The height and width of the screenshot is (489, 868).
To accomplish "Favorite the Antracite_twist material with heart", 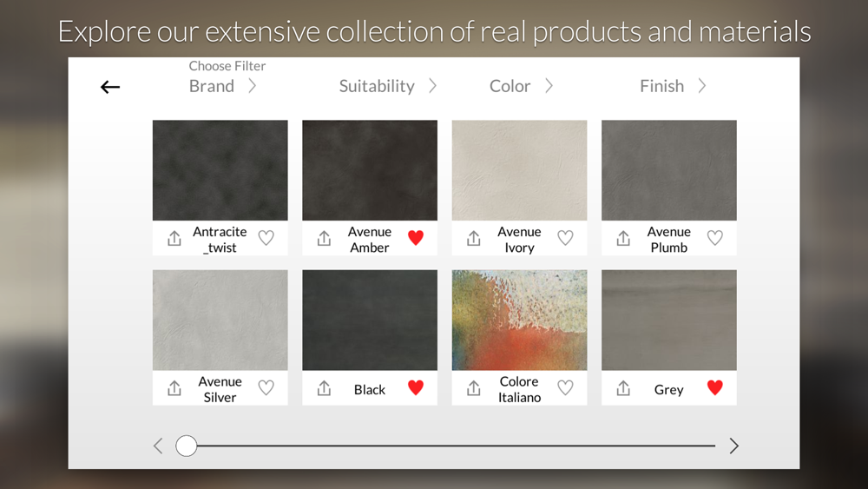I will click(266, 238).
